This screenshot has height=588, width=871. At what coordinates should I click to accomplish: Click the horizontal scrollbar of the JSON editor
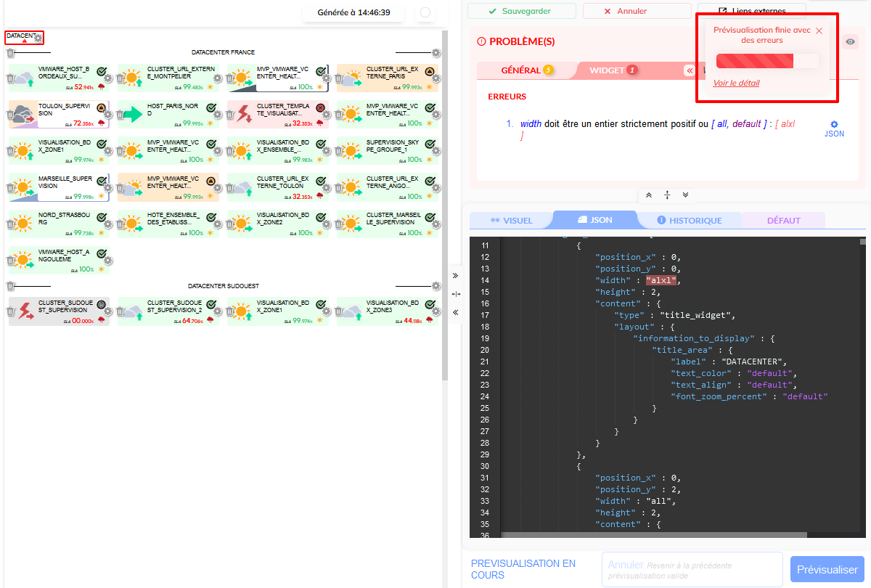pyautogui.click(x=653, y=535)
